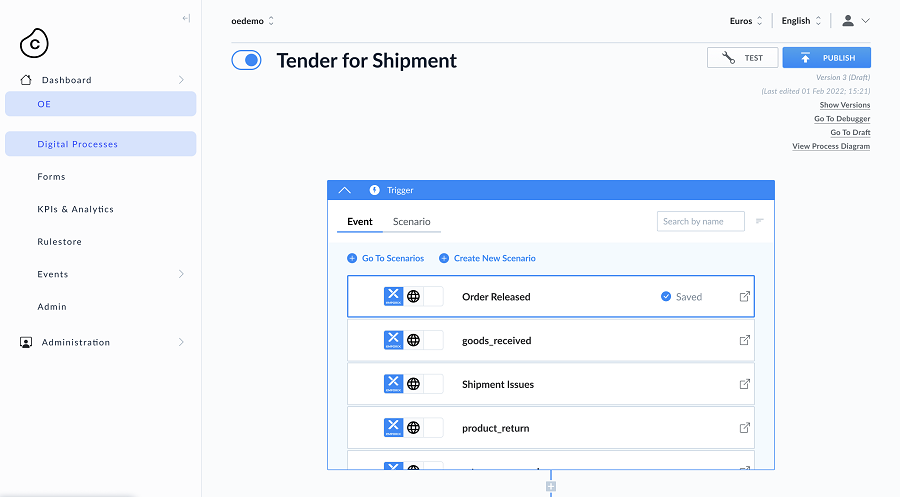The width and height of the screenshot is (900, 497).
Task: Open the Euros currency dropdown
Action: click(745, 20)
